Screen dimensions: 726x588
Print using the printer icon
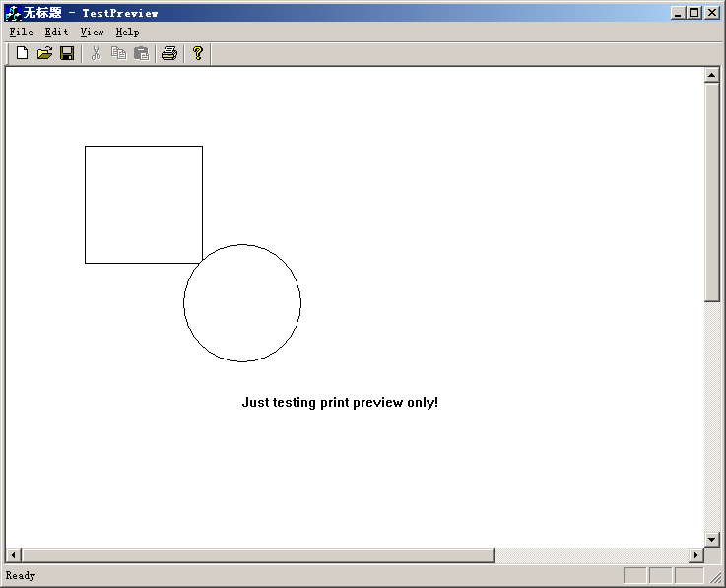(x=169, y=53)
